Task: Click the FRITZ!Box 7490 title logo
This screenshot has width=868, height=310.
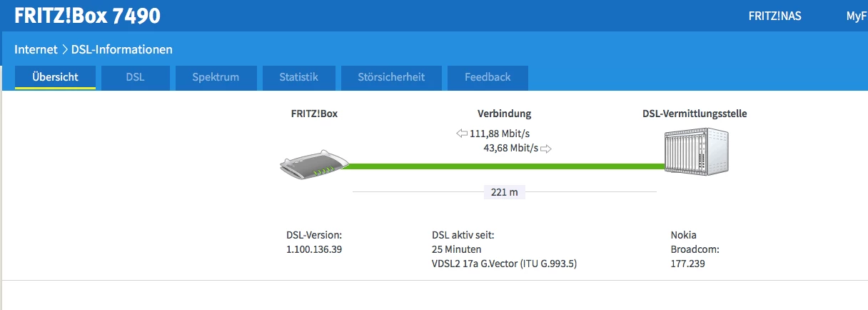Action: click(87, 16)
